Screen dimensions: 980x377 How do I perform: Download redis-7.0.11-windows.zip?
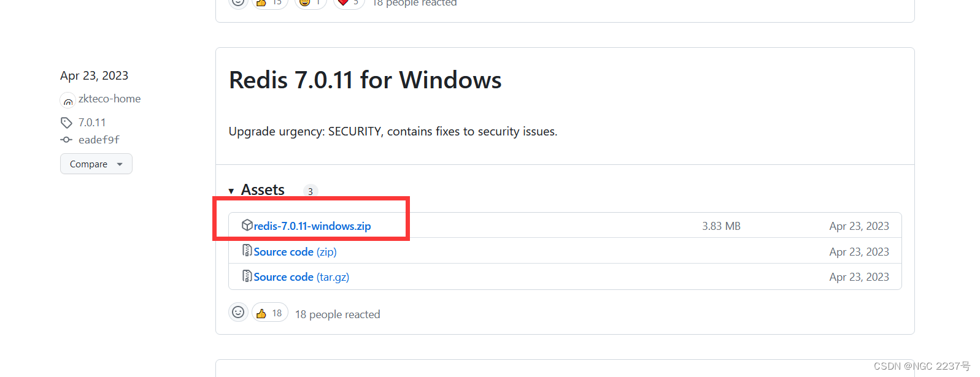[x=312, y=226]
